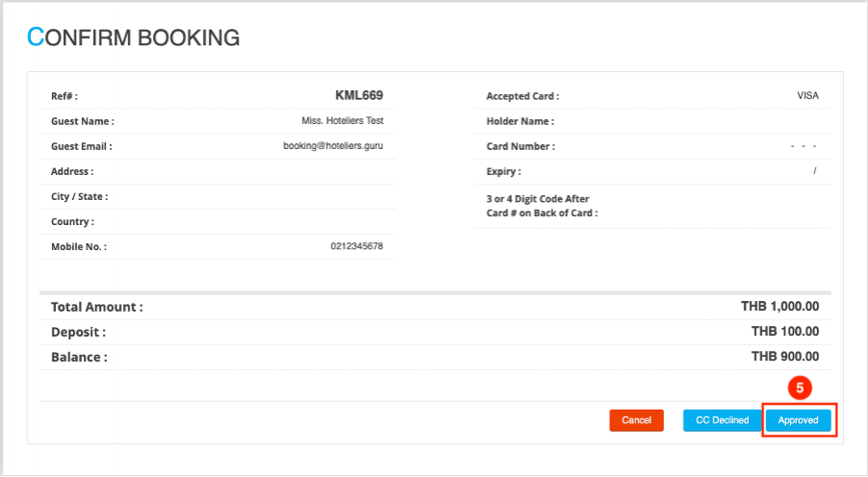The width and height of the screenshot is (868, 477).
Task: Click the red step 5 badge
Action: click(x=800, y=388)
